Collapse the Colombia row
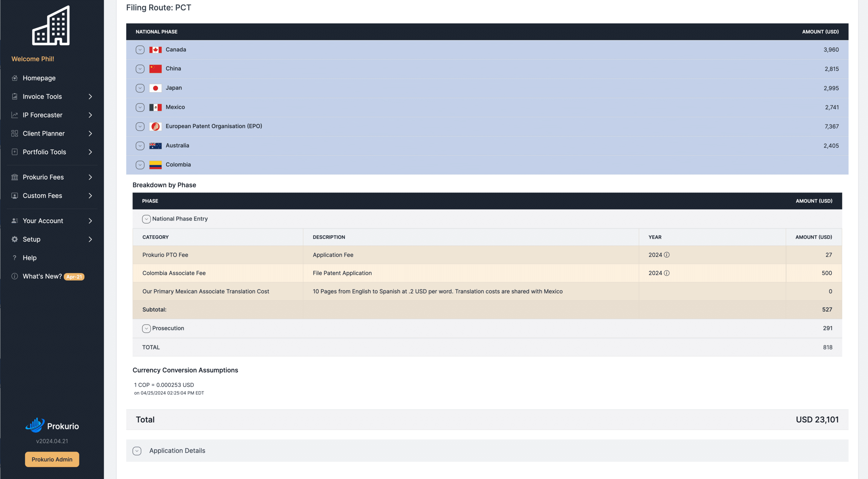This screenshot has width=868, height=479. [140, 165]
